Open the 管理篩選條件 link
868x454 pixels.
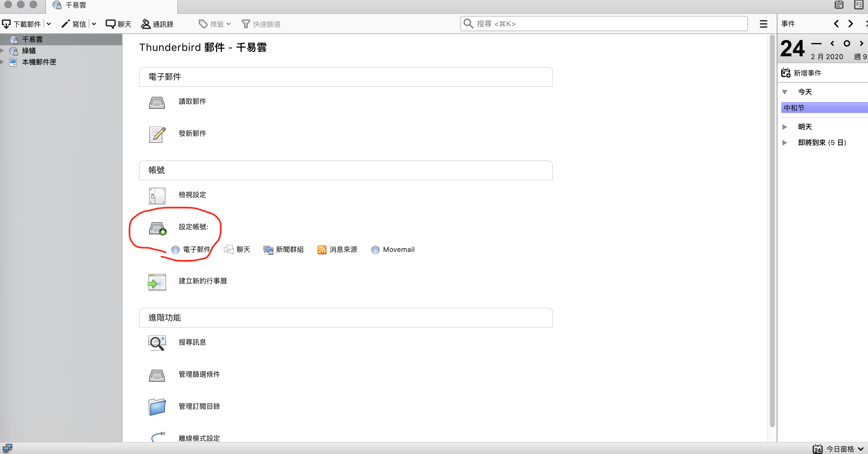click(199, 374)
